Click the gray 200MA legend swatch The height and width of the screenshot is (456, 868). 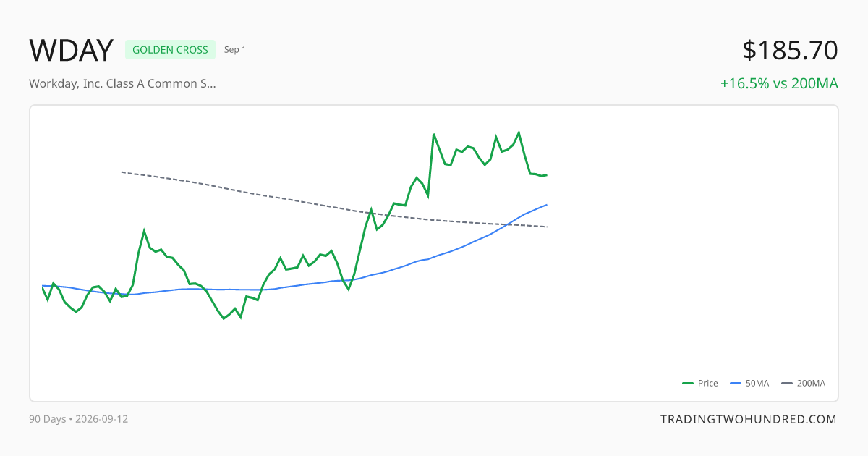787,383
